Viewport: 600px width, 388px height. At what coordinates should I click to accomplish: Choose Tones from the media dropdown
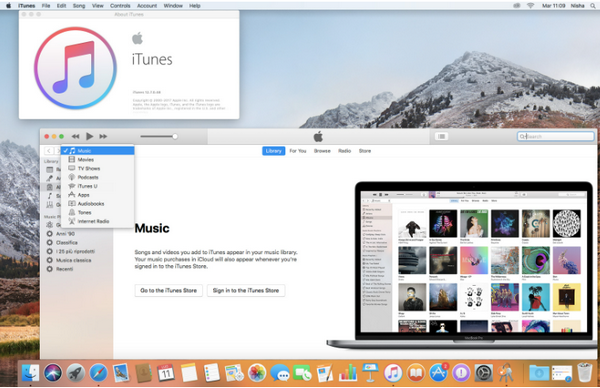pos(98,212)
